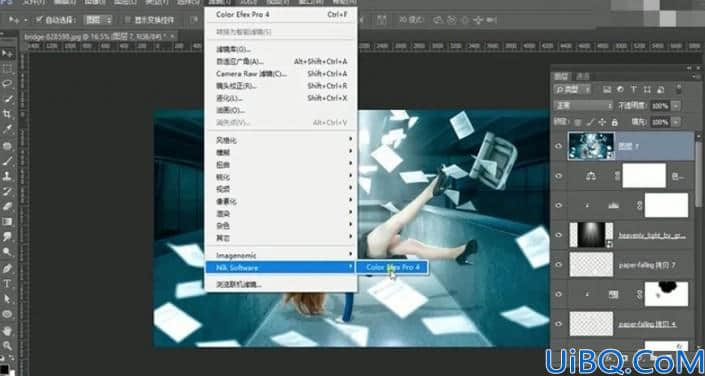
Task: Open the opacity slider dropdown arrow
Action: coord(676,106)
